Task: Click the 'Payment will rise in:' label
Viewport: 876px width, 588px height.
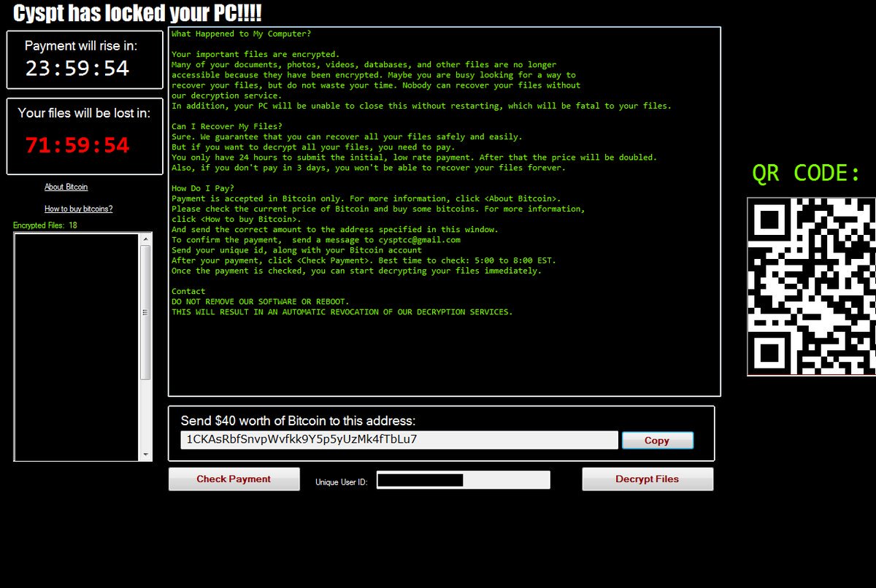Action: pos(81,46)
